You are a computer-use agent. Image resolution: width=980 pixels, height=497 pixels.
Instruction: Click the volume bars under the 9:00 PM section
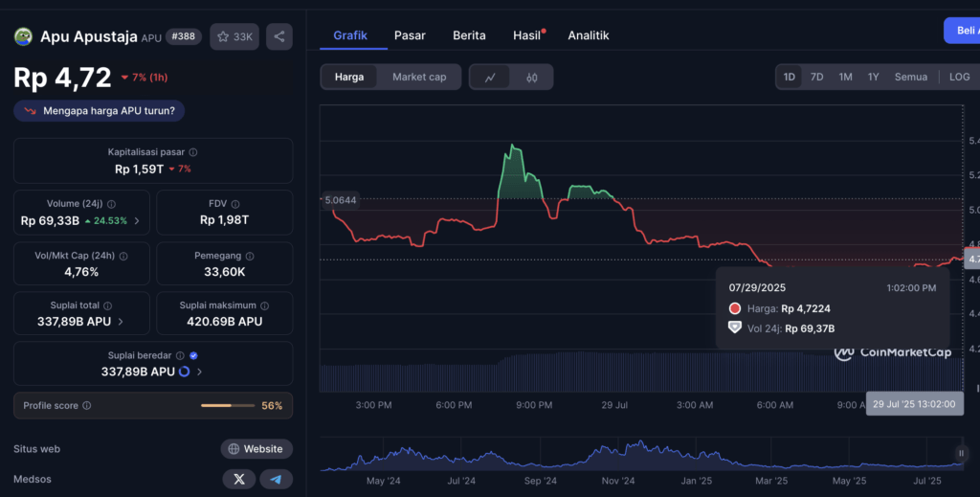pos(534,373)
